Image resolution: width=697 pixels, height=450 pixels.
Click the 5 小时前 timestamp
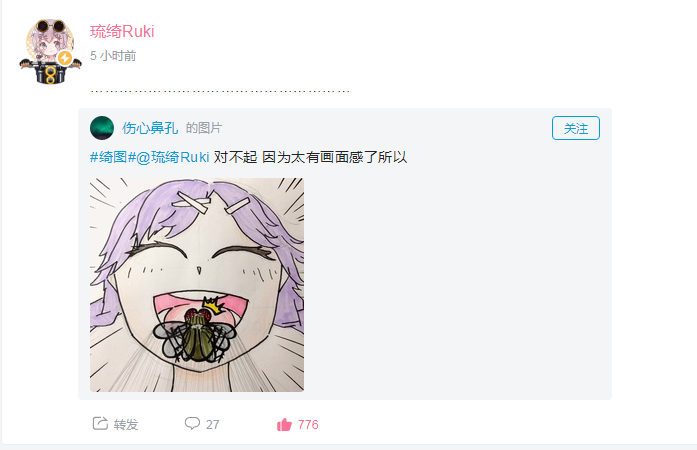[x=113, y=56]
